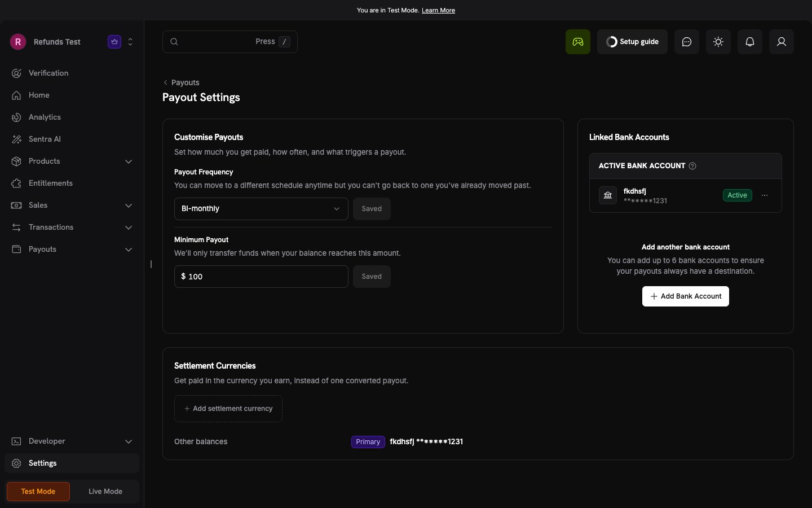Toggle light theme with sun icon
Viewport: 812px width, 508px height.
(x=718, y=42)
